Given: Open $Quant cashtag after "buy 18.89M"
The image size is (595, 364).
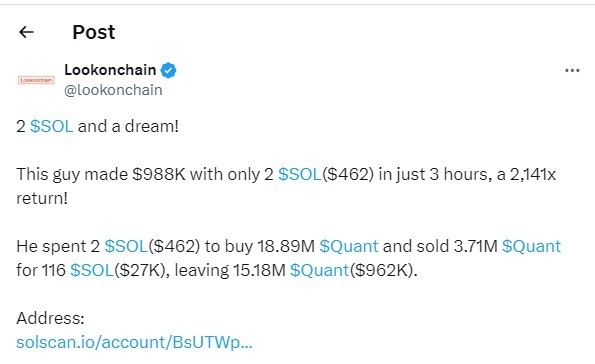Looking at the screenshot, I should (x=349, y=246).
